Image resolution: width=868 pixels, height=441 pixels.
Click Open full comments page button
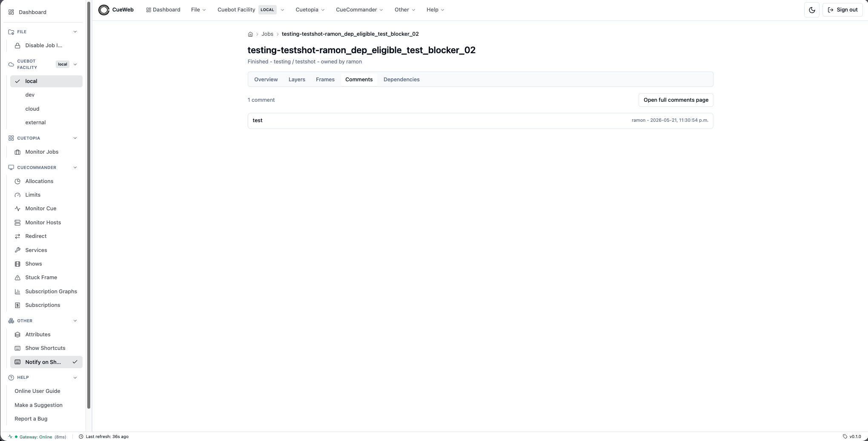676,100
